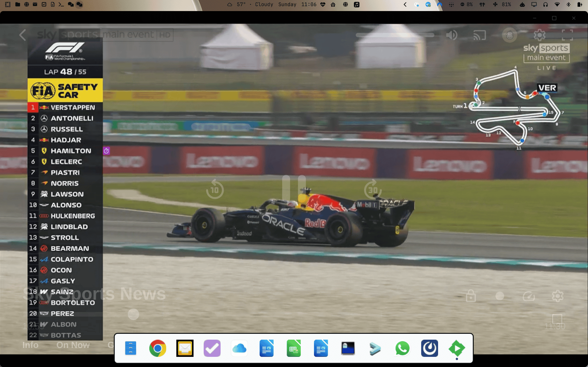588x367 pixels.
Task: Move the timeline progress knob
Action: point(133,314)
